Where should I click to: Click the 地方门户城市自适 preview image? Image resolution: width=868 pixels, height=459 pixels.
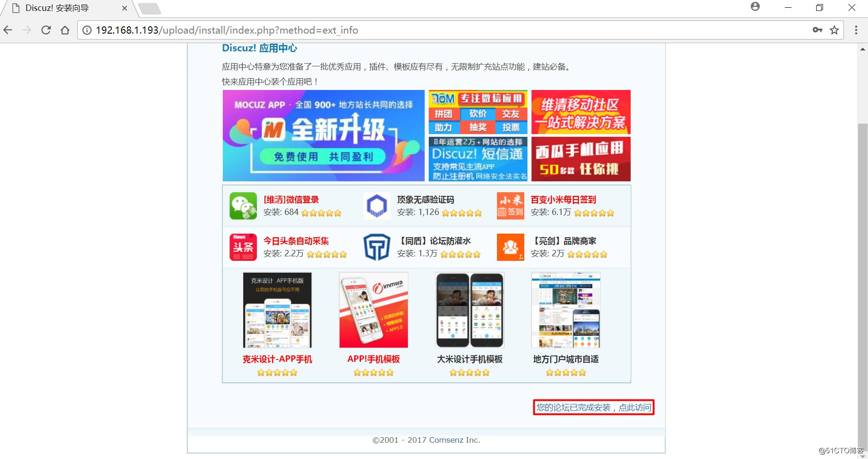[x=566, y=310]
